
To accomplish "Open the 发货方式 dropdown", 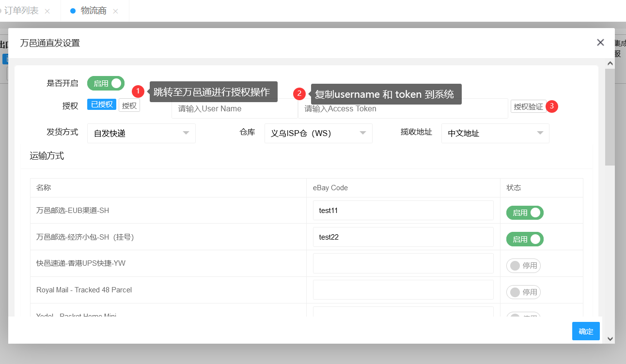I will tap(141, 133).
